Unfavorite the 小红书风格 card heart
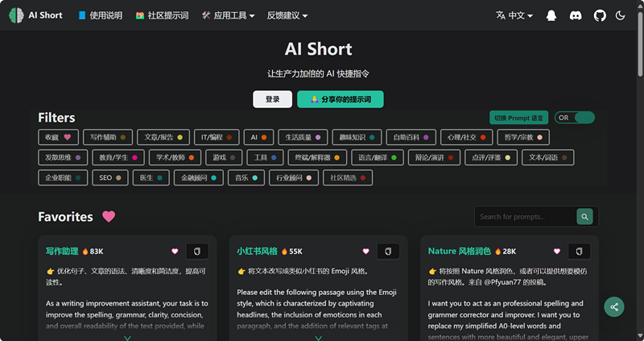Viewport: 644px width, 341px height. pyautogui.click(x=366, y=252)
